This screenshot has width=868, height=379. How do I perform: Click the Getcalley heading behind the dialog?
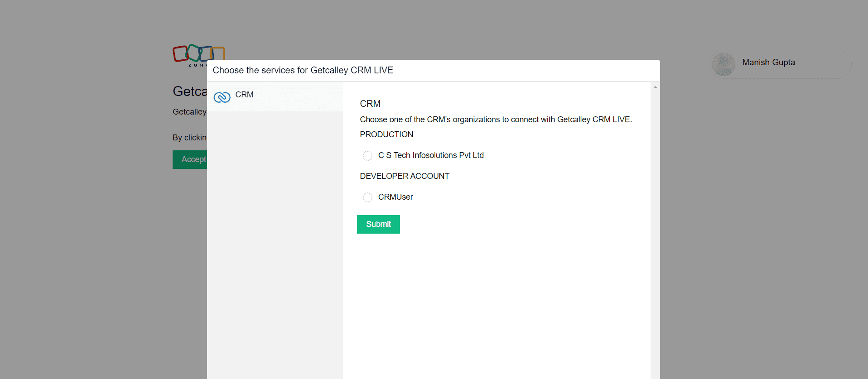(x=190, y=91)
